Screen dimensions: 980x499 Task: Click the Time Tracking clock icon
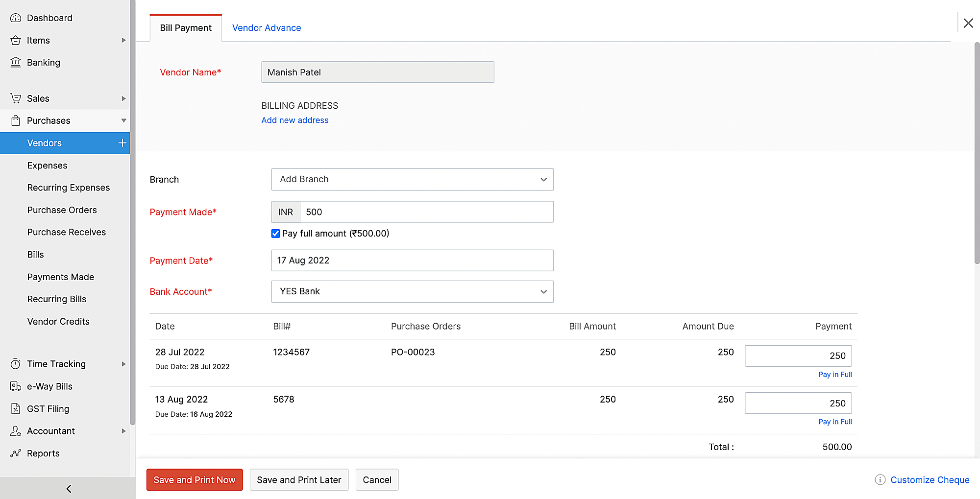click(16, 364)
